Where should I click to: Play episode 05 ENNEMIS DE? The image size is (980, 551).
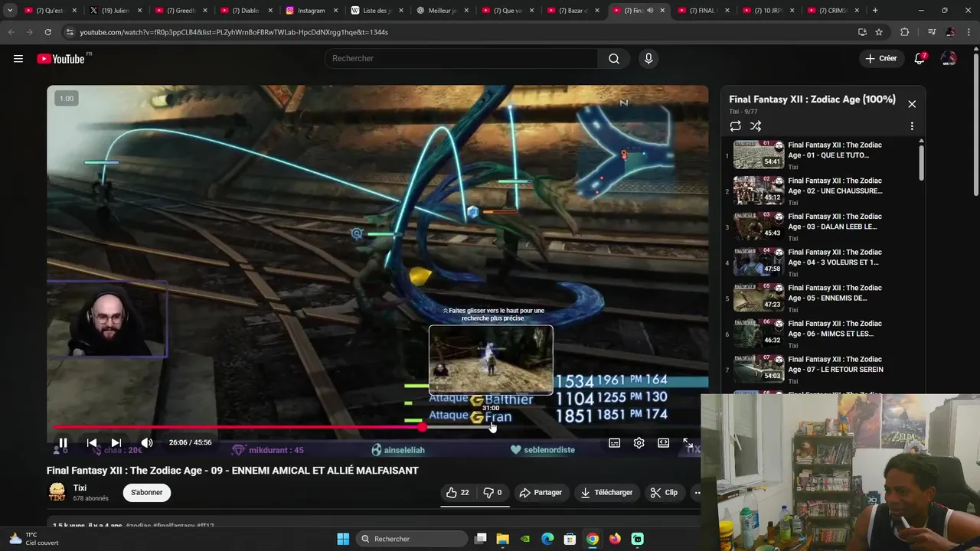(821, 298)
